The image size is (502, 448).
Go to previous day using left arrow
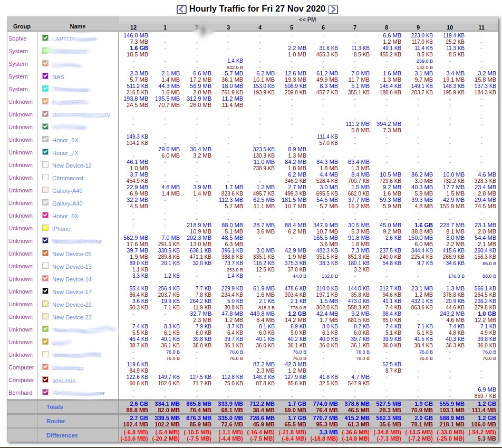181,9
